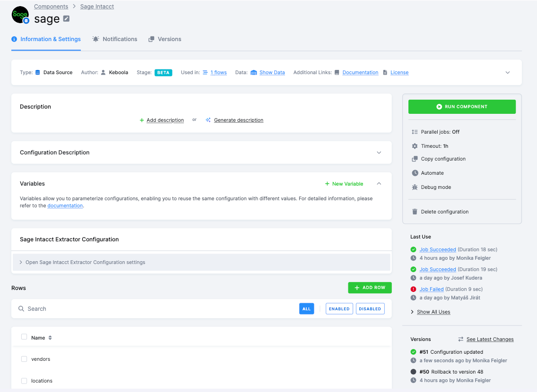537x392 pixels.
Task: Click the Automate option
Action: point(432,173)
